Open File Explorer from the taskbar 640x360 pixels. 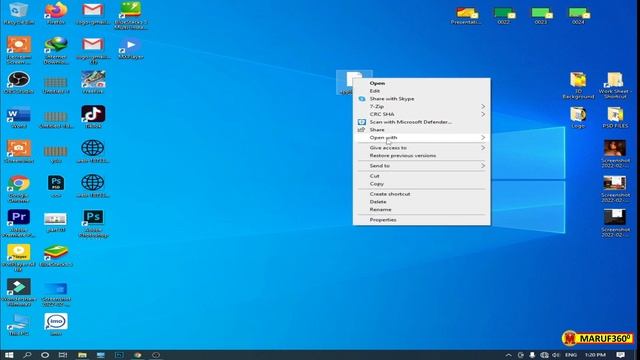[82, 355]
